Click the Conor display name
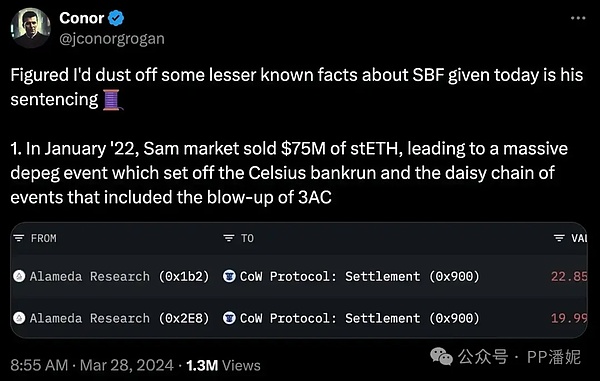This screenshot has height=381, width=600. 82,18
